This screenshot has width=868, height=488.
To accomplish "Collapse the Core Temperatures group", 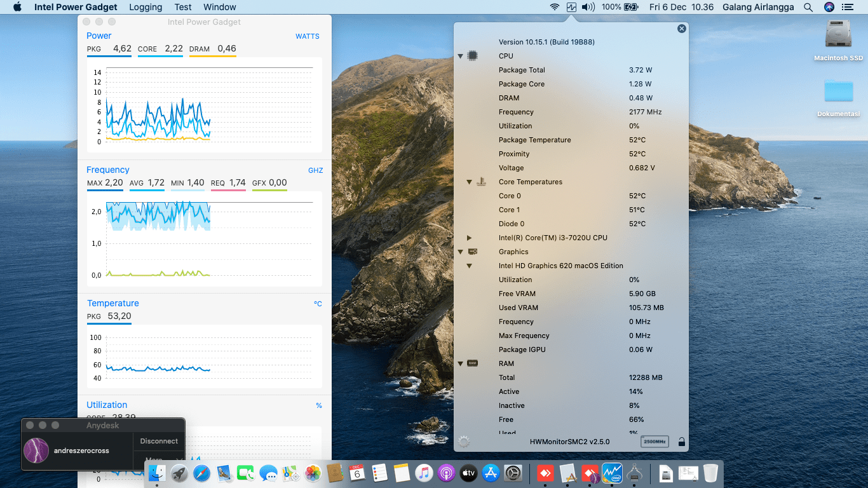I will click(470, 182).
